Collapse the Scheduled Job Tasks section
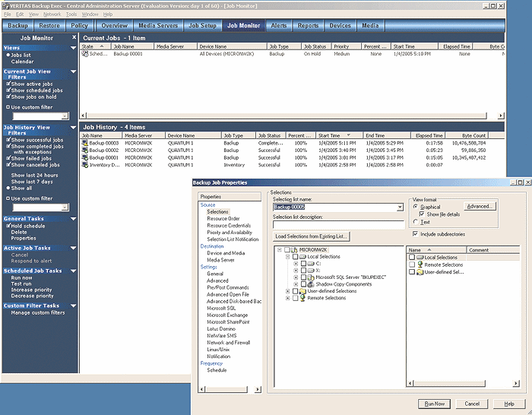Viewport: 532px width, 415px height. point(73,271)
